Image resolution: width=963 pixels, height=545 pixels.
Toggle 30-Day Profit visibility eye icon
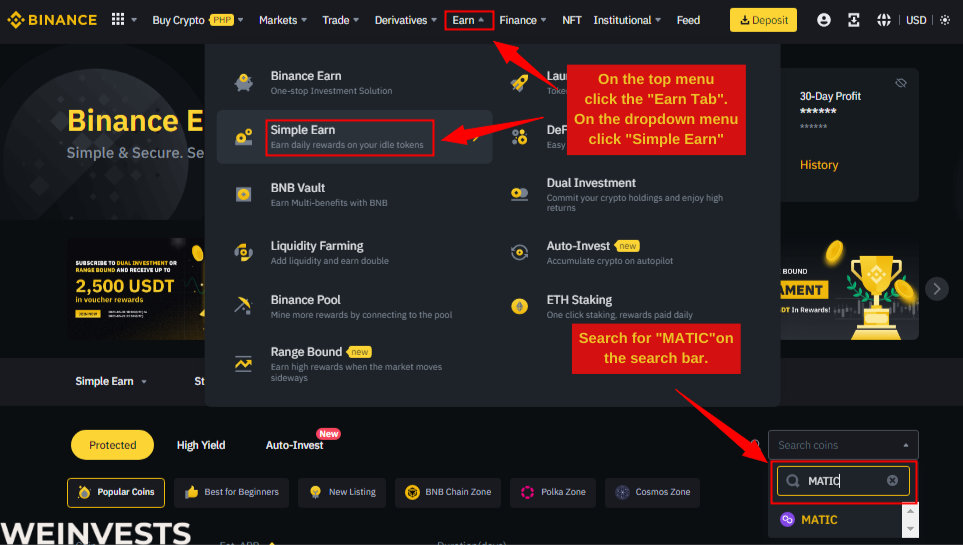pos(901,83)
